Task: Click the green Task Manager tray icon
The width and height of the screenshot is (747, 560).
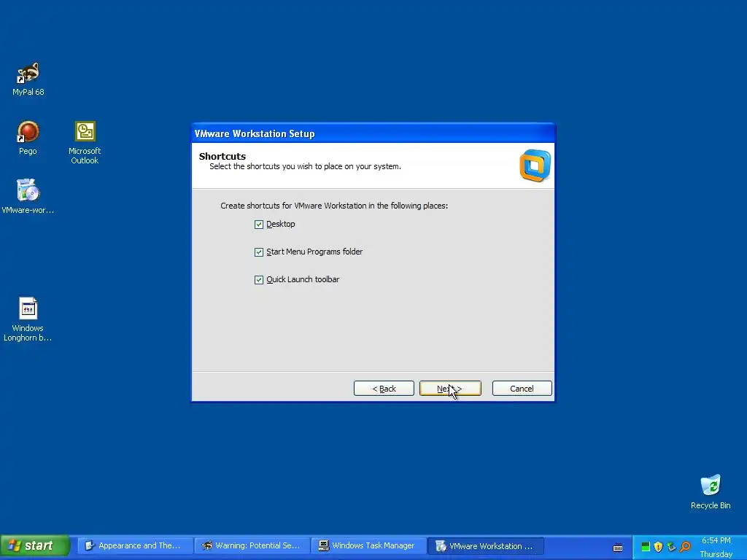Action: [x=646, y=547]
